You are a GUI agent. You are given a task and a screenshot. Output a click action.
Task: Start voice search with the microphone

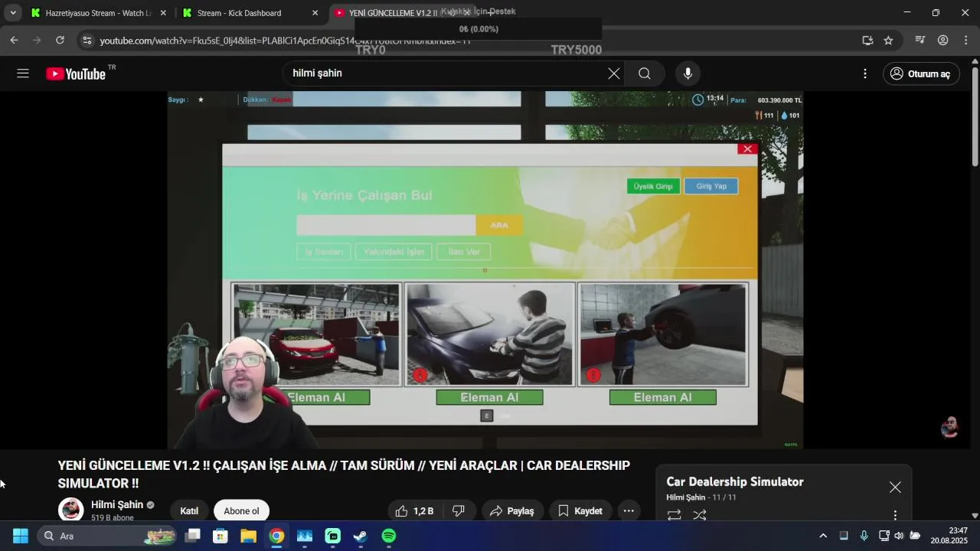click(x=688, y=73)
